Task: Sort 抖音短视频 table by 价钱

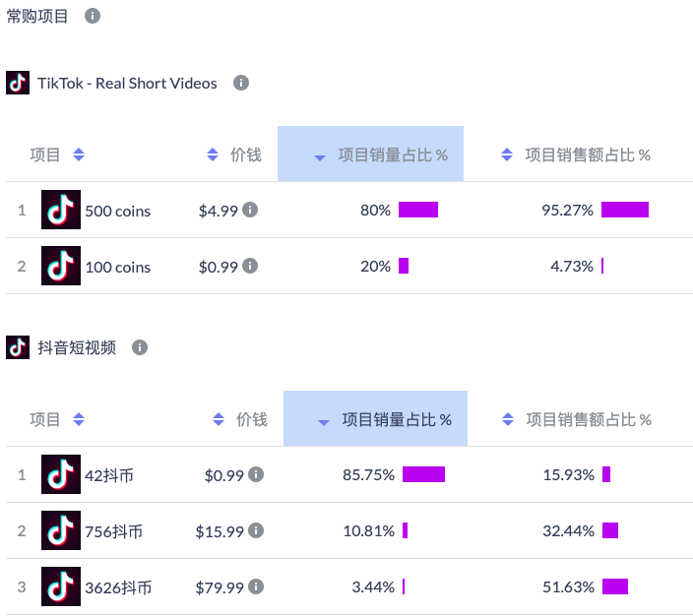Action: click(239, 419)
